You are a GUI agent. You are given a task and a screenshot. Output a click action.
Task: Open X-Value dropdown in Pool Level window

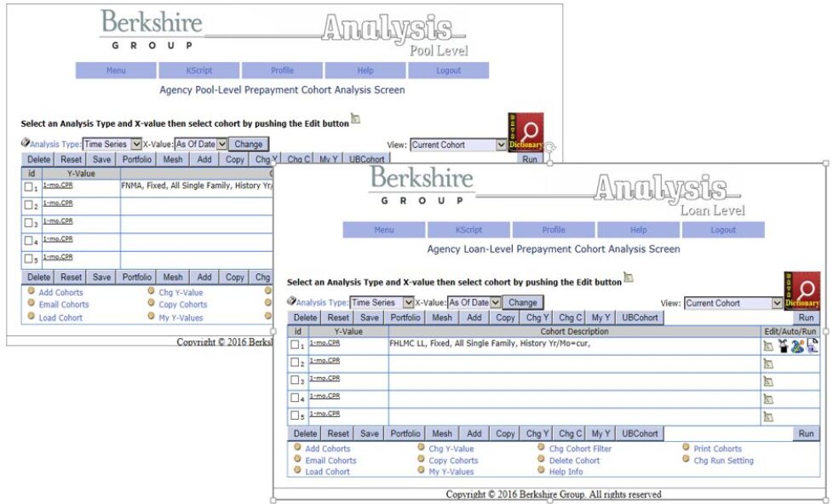pos(201,144)
